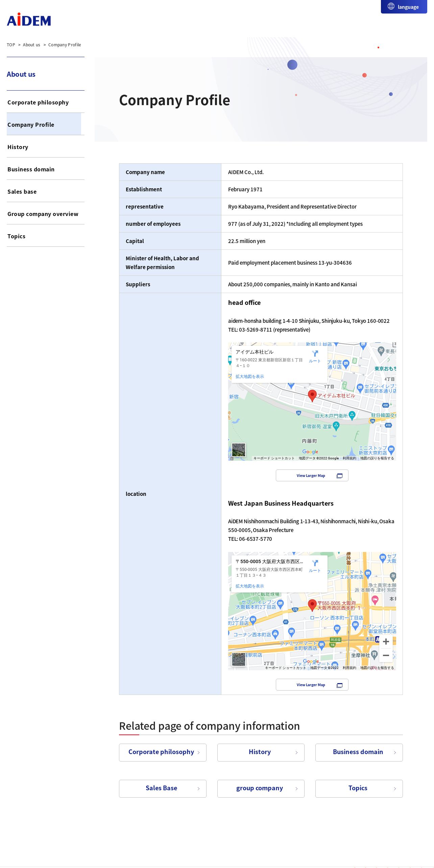
Task: Go to TOP breadcrumb link
Action: [x=11, y=45]
